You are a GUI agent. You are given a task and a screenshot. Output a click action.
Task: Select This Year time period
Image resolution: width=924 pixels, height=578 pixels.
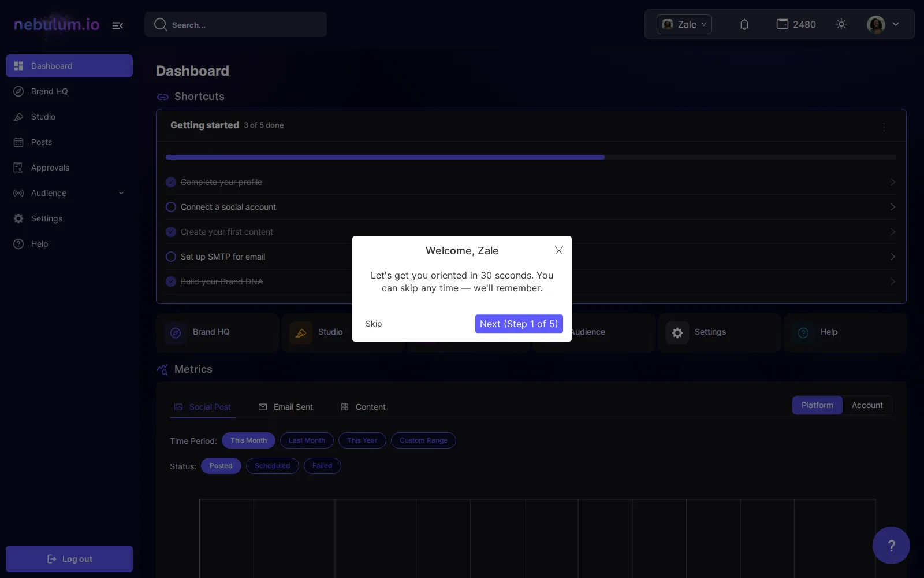click(x=362, y=440)
